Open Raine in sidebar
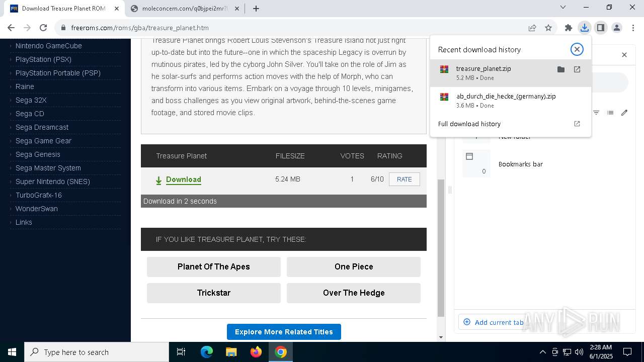644x362 pixels. [25, 86]
